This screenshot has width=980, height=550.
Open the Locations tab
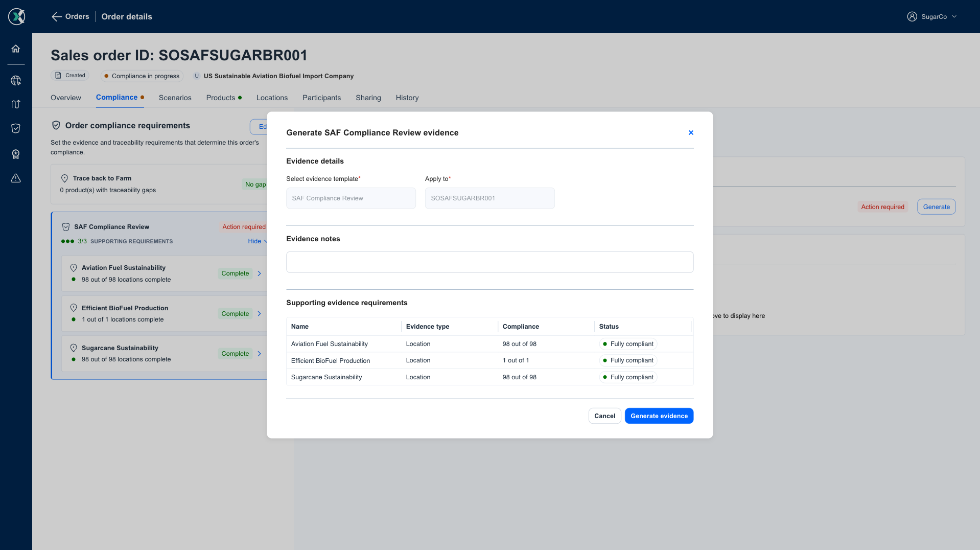click(x=272, y=98)
